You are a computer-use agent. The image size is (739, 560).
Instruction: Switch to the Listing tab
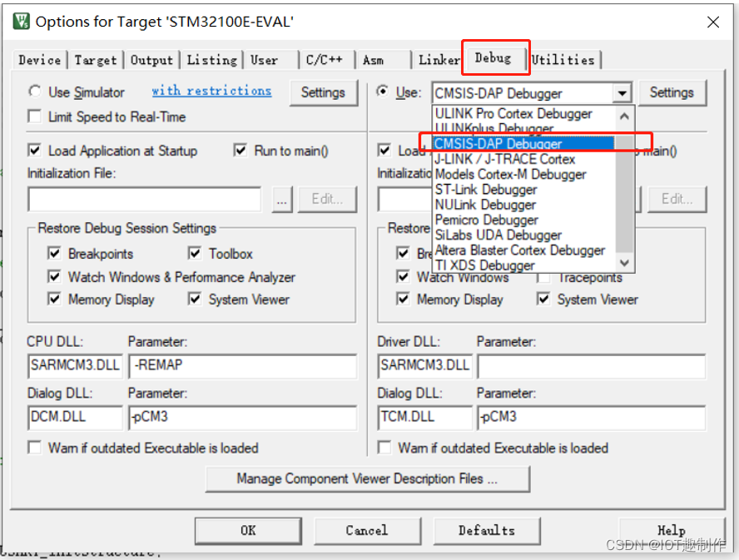tap(212, 61)
